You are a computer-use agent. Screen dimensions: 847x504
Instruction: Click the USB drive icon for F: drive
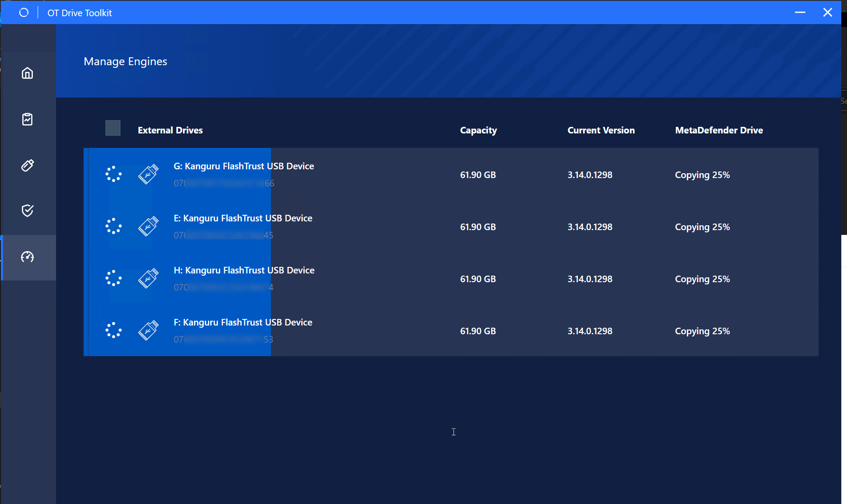(x=148, y=330)
